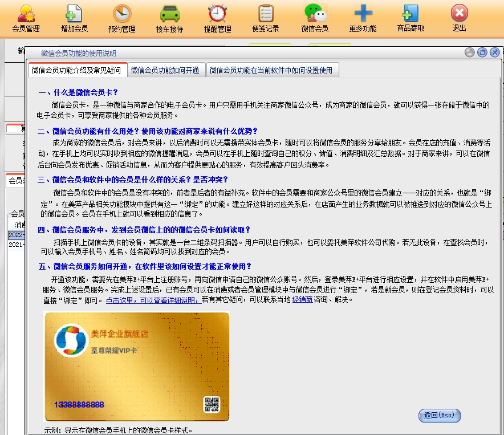The width and height of the screenshot is (504, 435).
Task: Select 微信会员功能介绍及常见疑问 tab
Action: coord(76,70)
